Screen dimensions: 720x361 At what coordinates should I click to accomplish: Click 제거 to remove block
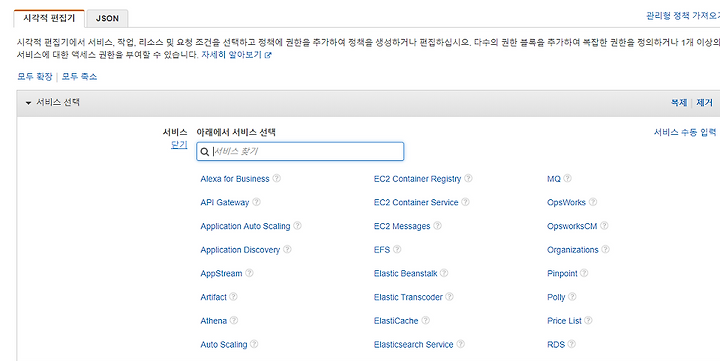coord(704,102)
